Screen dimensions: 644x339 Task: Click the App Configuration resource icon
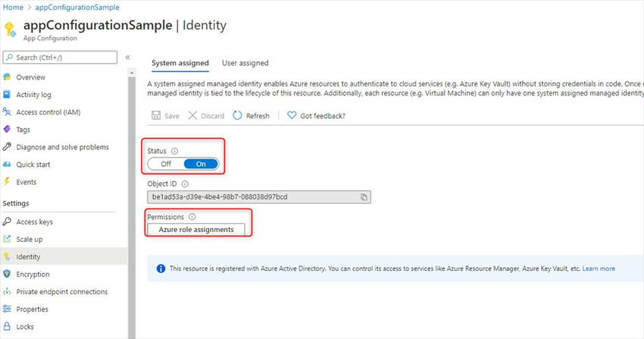pyautogui.click(x=10, y=30)
